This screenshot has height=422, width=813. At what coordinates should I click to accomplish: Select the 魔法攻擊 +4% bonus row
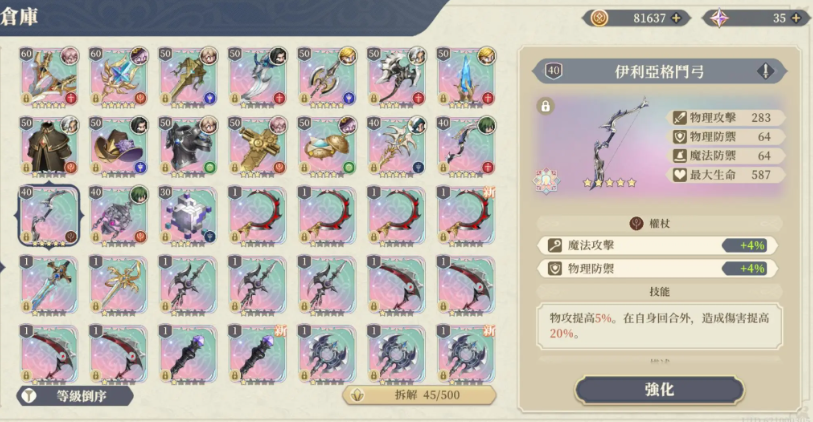(657, 245)
